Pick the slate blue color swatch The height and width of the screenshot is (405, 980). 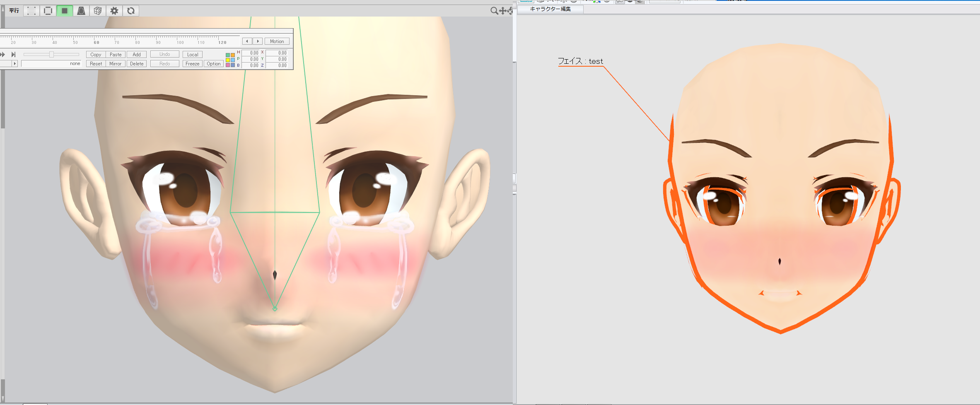233,65
